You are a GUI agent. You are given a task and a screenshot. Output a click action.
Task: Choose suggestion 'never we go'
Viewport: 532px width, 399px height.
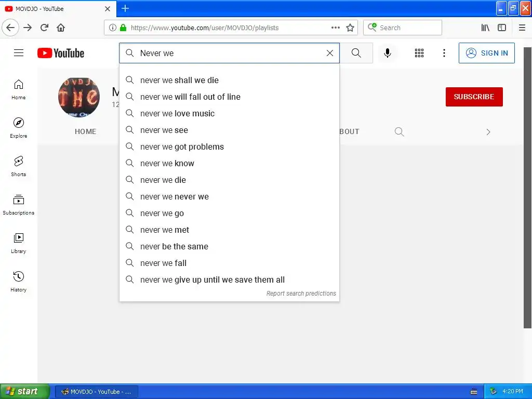[229, 213]
